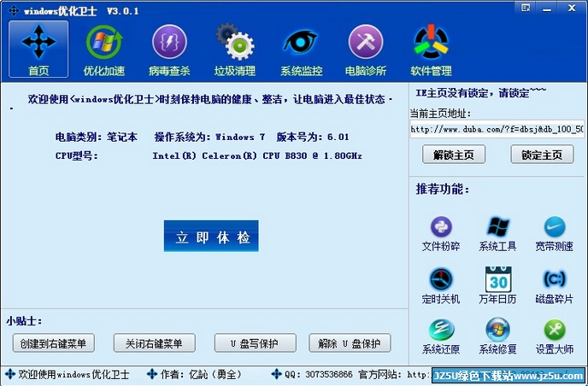Click 解除 U 盘保护 button
Image resolution: width=588 pixels, height=386 pixels.
click(350, 343)
